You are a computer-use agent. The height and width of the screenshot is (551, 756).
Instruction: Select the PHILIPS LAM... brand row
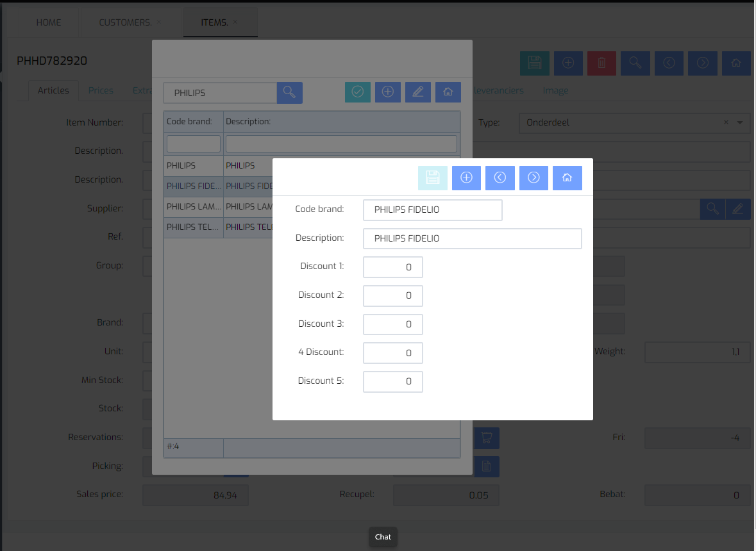tap(219, 206)
